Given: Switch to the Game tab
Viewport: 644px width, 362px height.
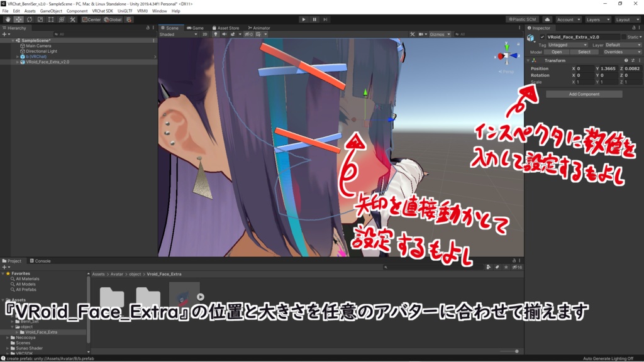Looking at the screenshot, I should (197, 28).
